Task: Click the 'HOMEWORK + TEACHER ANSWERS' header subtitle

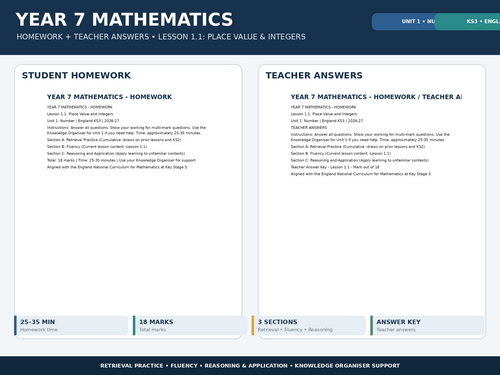Action: (x=161, y=37)
